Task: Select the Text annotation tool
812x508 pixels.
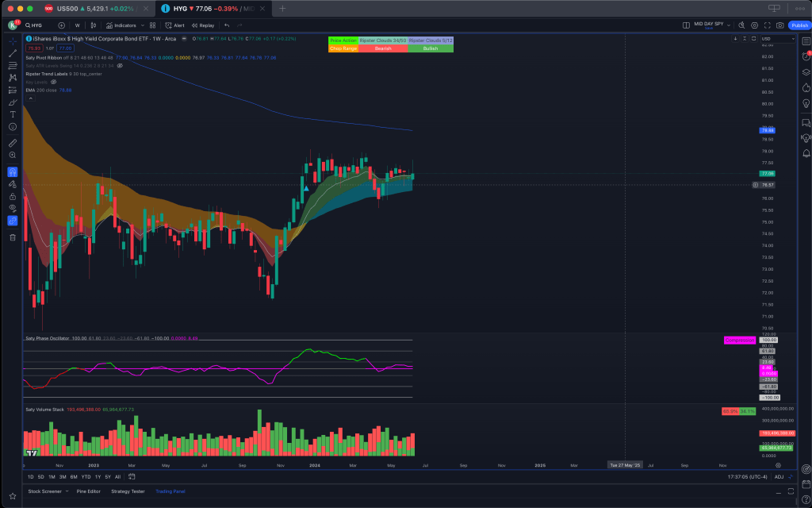Action: pos(13,114)
